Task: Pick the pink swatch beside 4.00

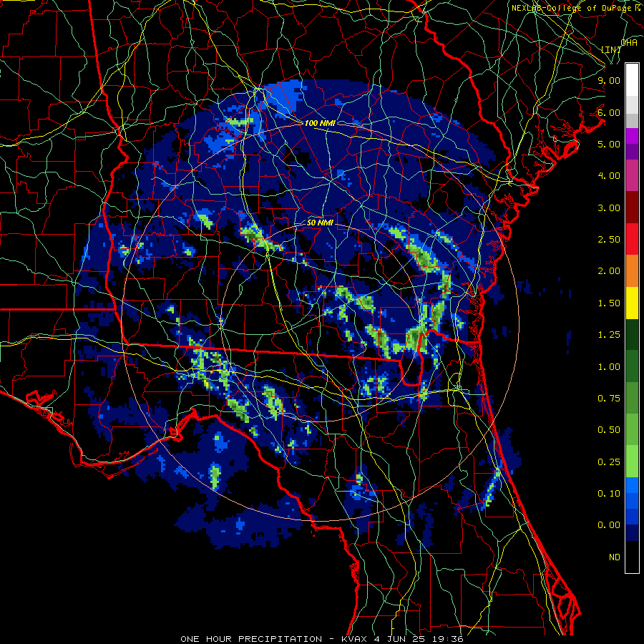Action: click(x=632, y=176)
